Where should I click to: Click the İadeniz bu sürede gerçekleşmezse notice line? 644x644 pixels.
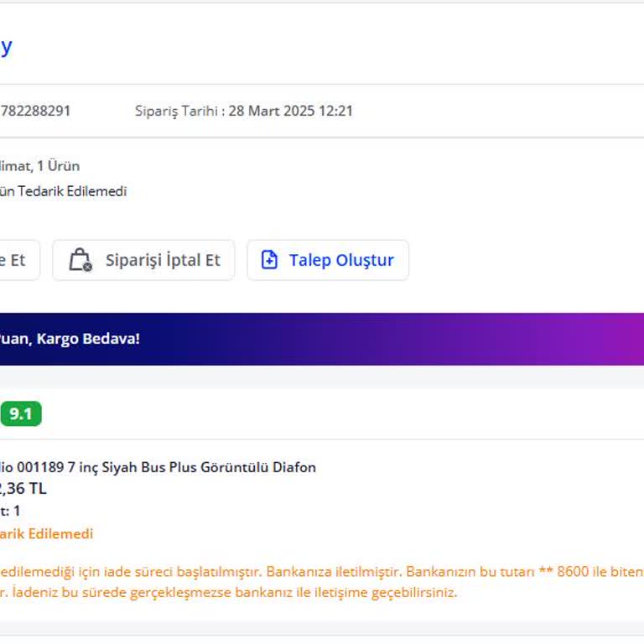[228, 593]
